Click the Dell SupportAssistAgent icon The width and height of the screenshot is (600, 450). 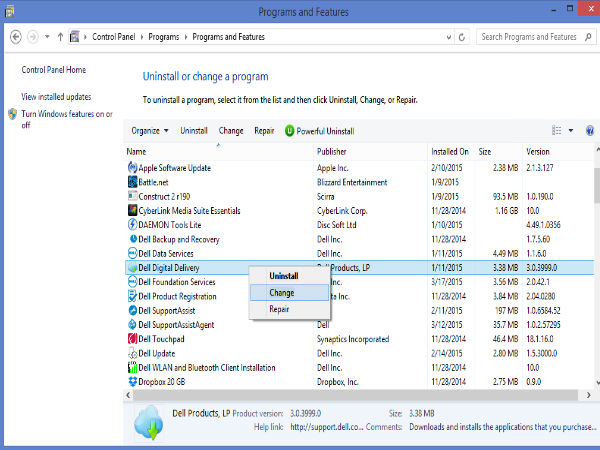click(x=132, y=324)
